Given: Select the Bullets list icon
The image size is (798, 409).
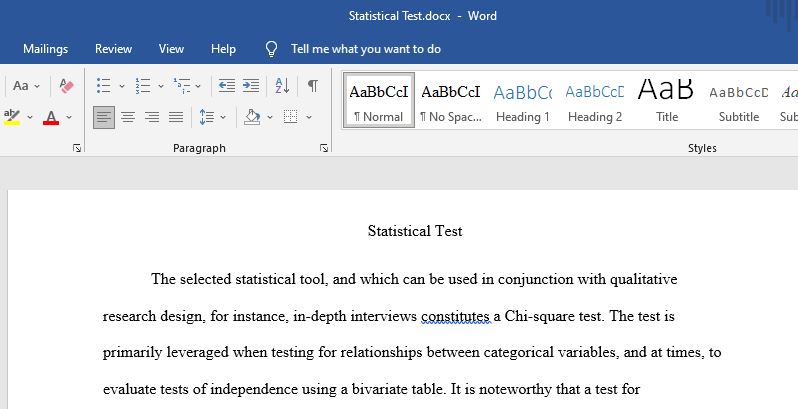Looking at the screenshot, I should coord(103,85).
